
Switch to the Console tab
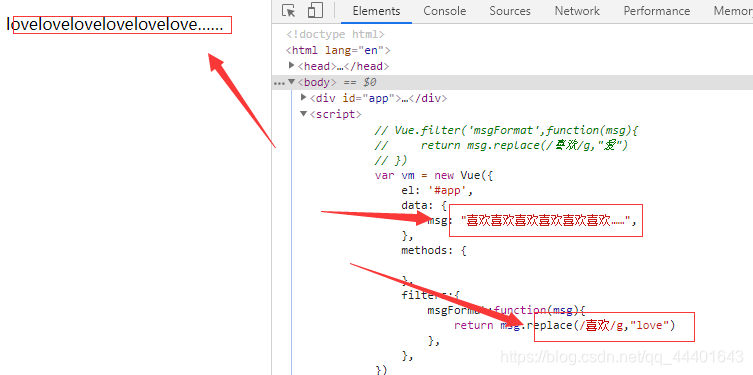pyautogui.click(x=445, y=11)
